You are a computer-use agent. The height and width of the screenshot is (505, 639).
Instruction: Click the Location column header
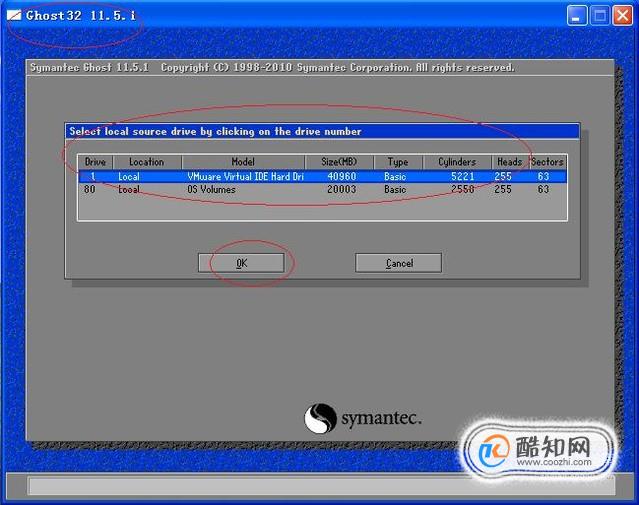pyautogui.click(x=147, y=162)
